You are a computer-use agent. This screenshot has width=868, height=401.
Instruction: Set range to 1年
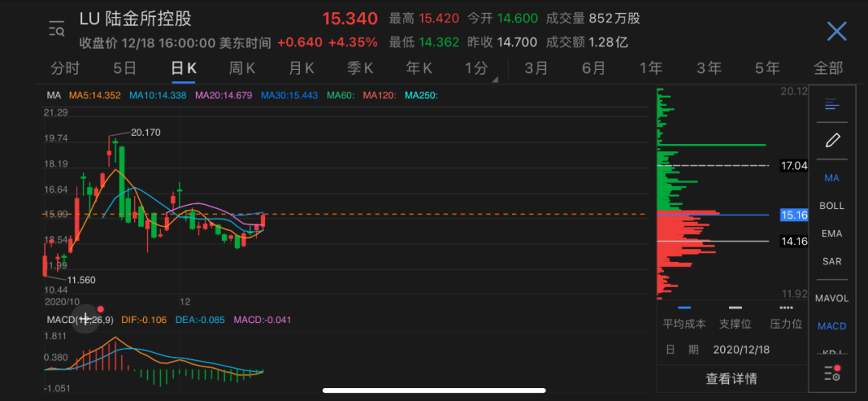(x=651, y=68)
